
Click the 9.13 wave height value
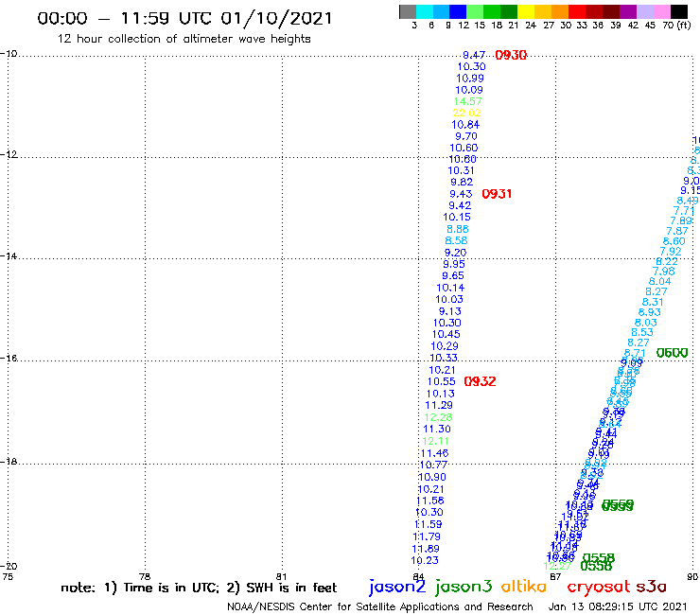[450, 311]
